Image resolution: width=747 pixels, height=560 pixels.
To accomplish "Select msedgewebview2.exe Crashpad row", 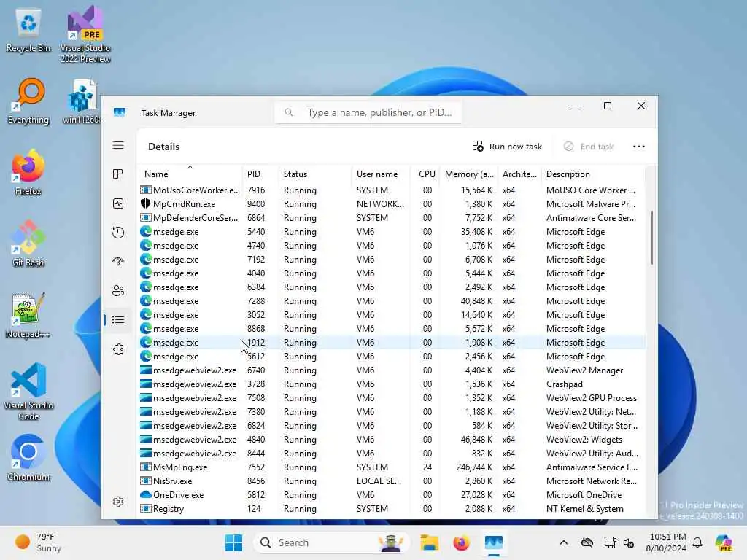I will click(392, 384).
